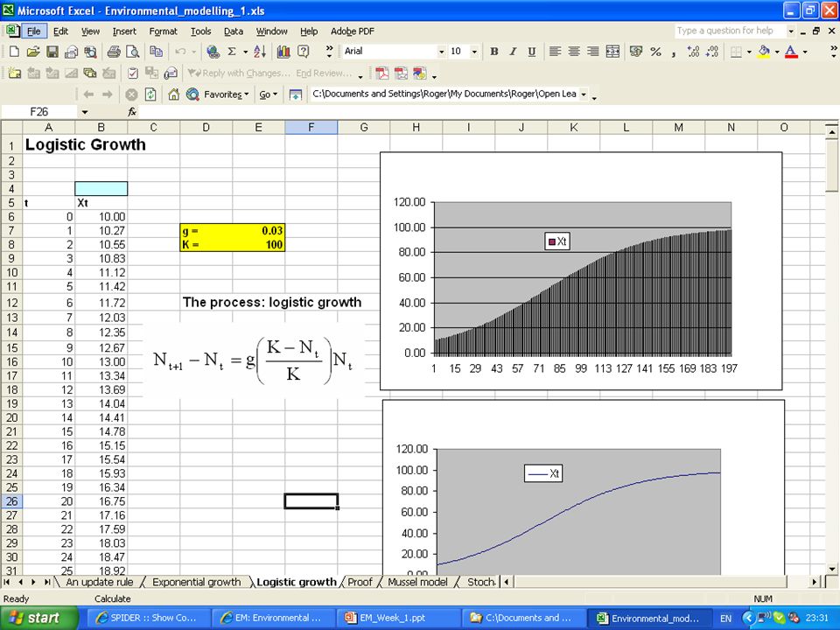Toggle Italic formatting

[x=513, y=52]
